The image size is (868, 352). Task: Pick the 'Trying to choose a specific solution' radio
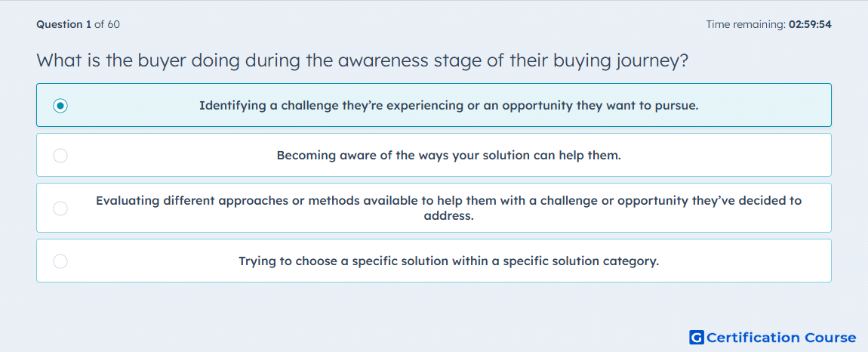click(60, 261)
